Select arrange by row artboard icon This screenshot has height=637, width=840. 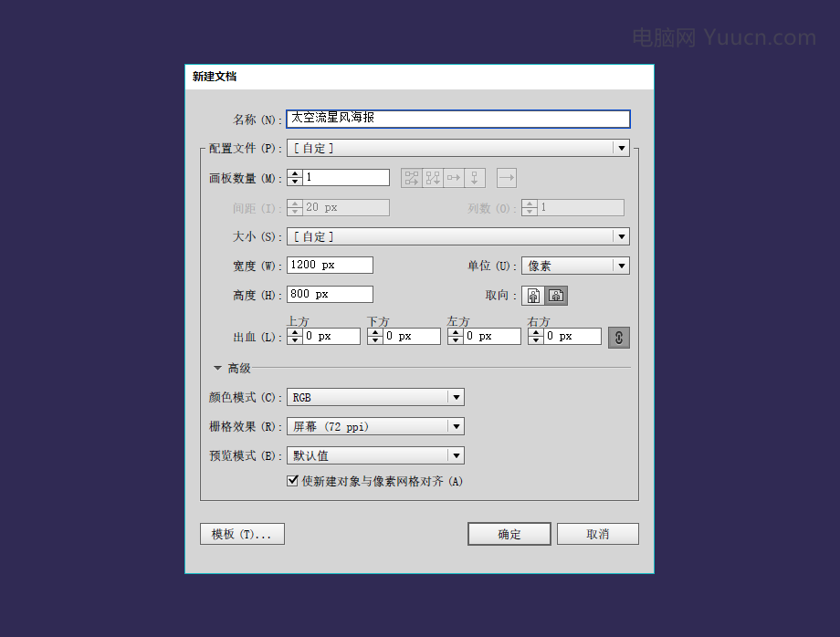454,178
